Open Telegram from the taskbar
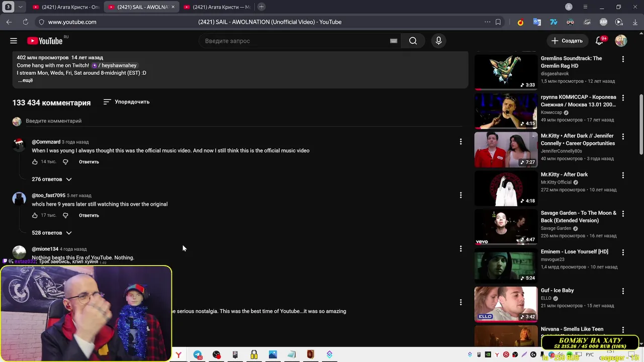644x362 pixels. coord(198,354)
